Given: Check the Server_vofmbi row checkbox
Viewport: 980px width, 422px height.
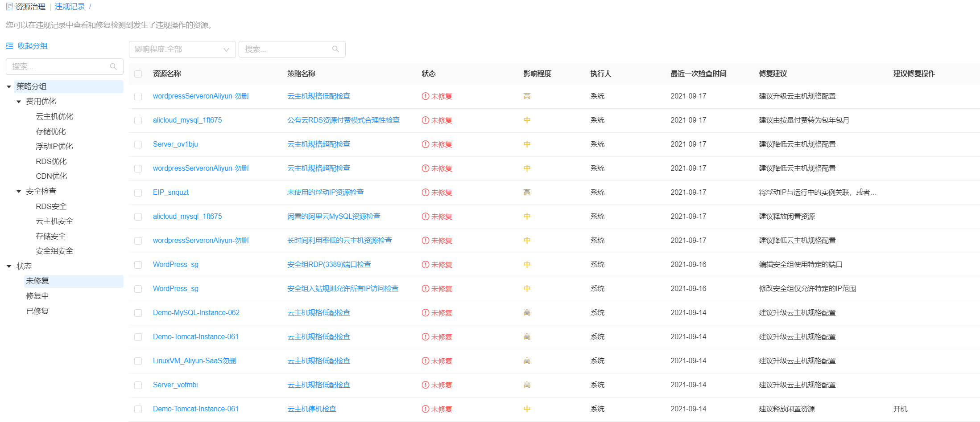Looking at the screenshot, I should pyautogui.click(x=138, y=385).
